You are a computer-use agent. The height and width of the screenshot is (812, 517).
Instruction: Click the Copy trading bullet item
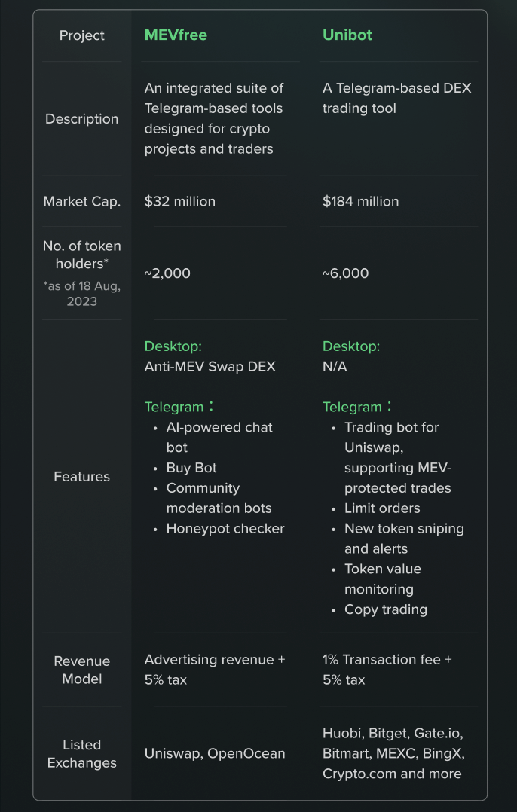coord(386,609)
